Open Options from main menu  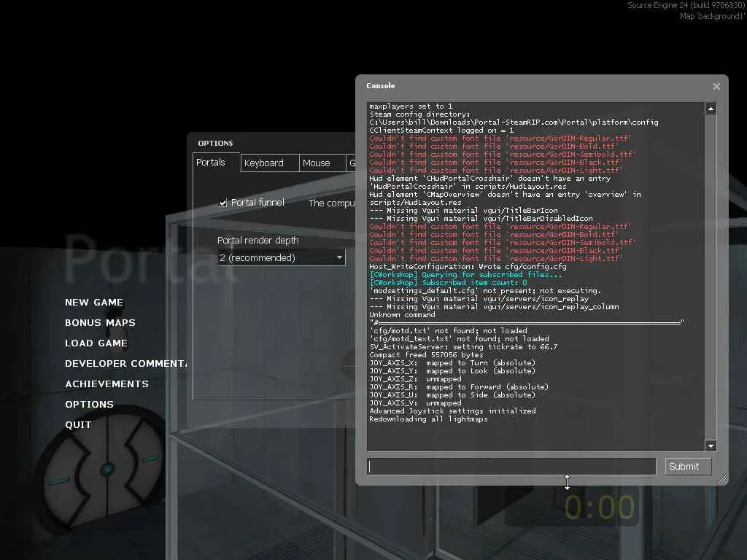coord(89,404)
